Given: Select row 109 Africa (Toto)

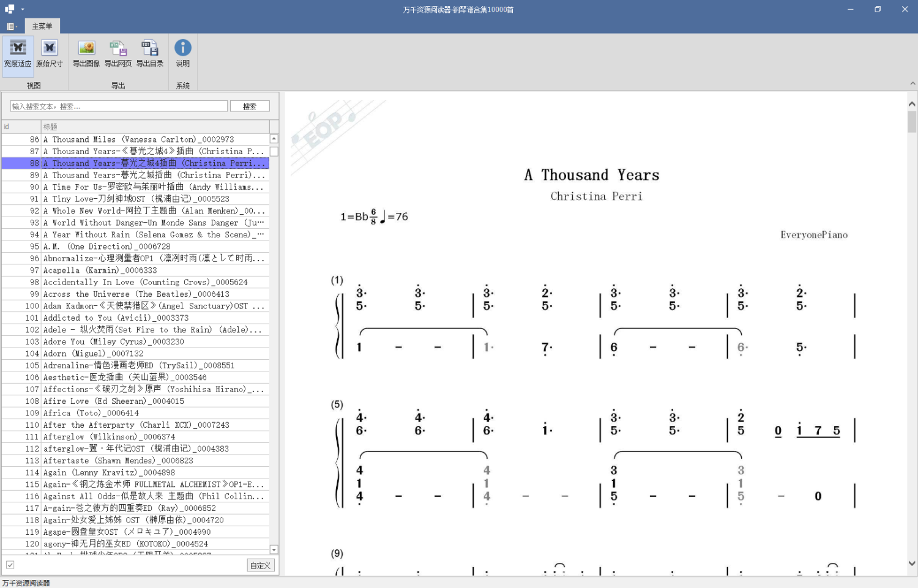Looking at the screenshot, I should [x=135, y=413].
